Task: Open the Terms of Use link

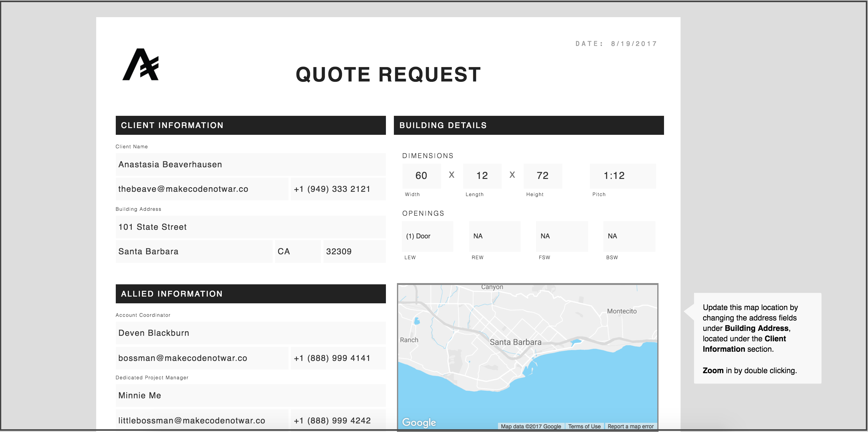Action: (584, 426)
